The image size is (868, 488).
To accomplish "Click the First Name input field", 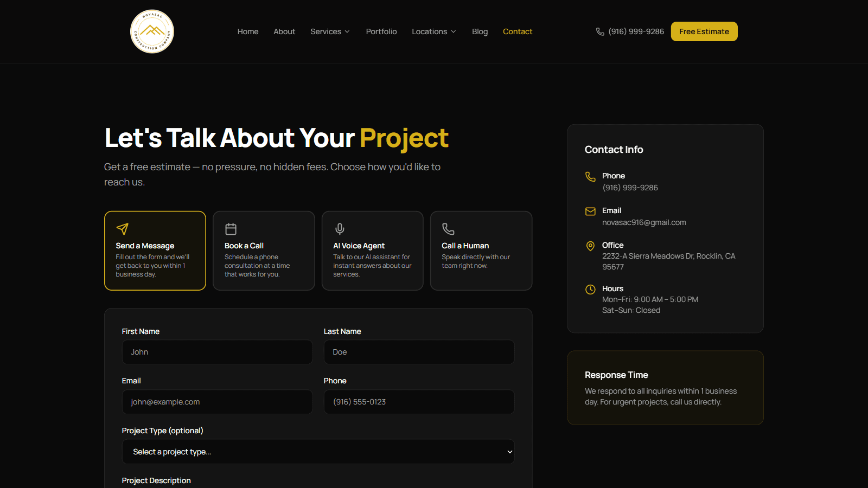I will (x=217, y=352).
